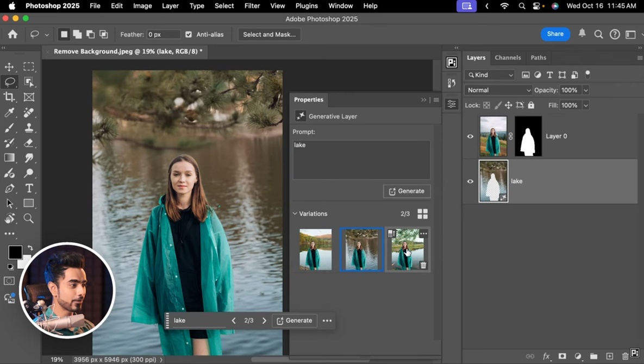
Task: Hide the lake layer
Action: click(x=470, y=181)
